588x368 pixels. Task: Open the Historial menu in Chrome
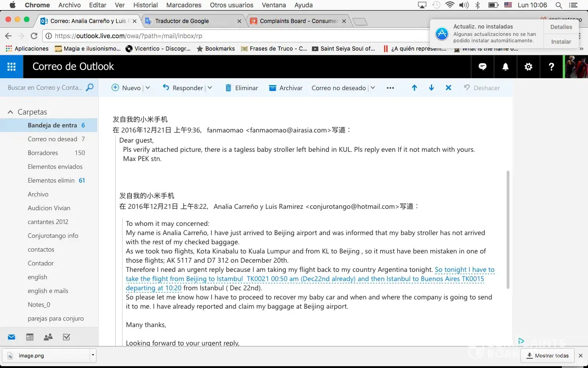coord(145,5)
